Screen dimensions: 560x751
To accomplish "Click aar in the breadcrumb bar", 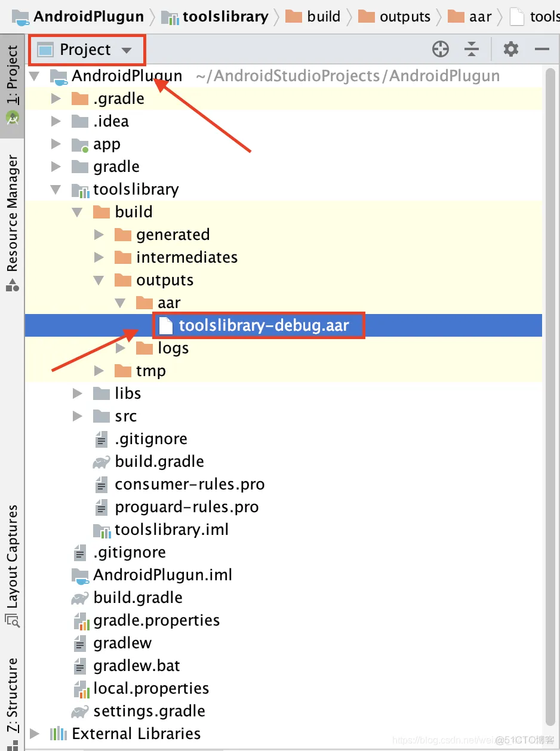I will click(469, 16).
